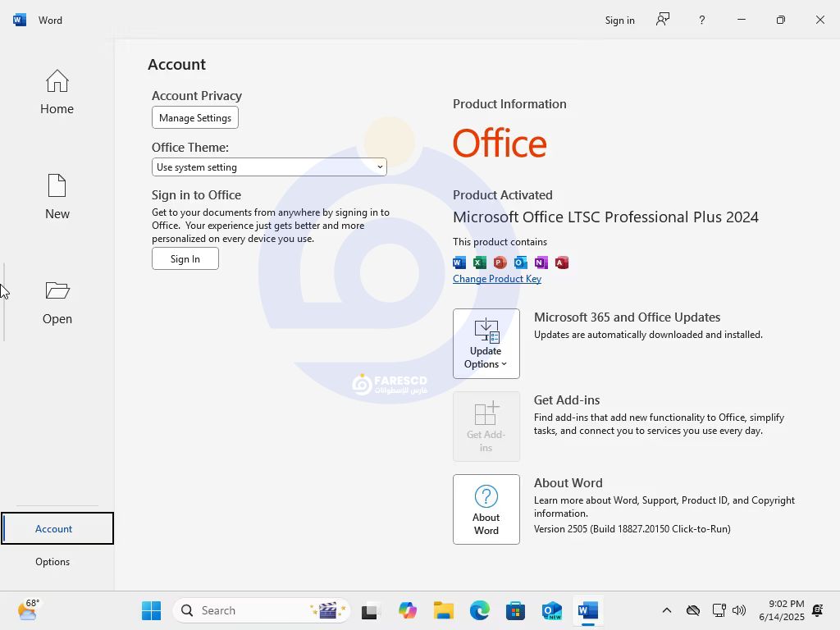Screen dimensions: 840x630
Task: Click the Excel product icon
Action: coord(479,262)
